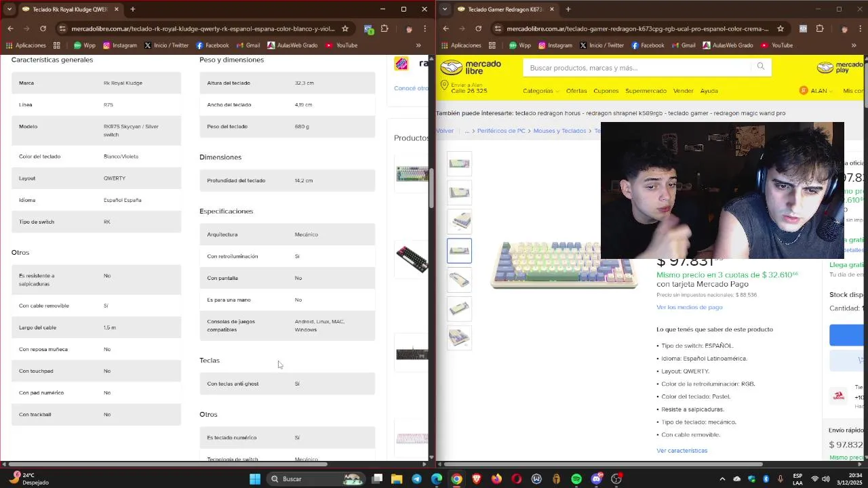Open Telegram from the taskbar
The image size is (868, 488).
416,479
